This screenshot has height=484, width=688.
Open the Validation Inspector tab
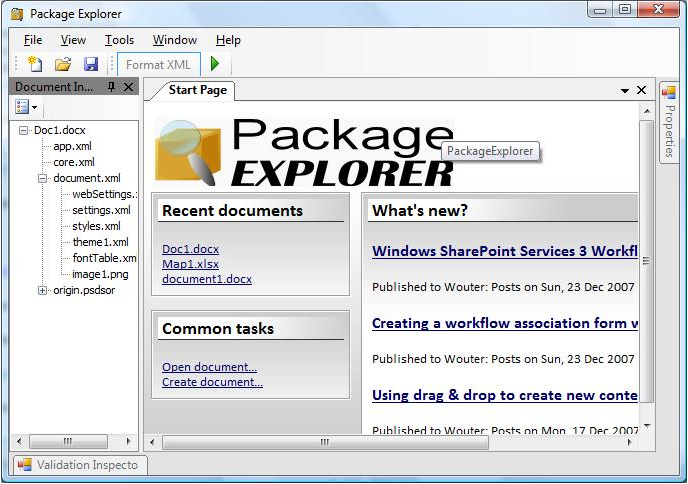coord(81,465)
